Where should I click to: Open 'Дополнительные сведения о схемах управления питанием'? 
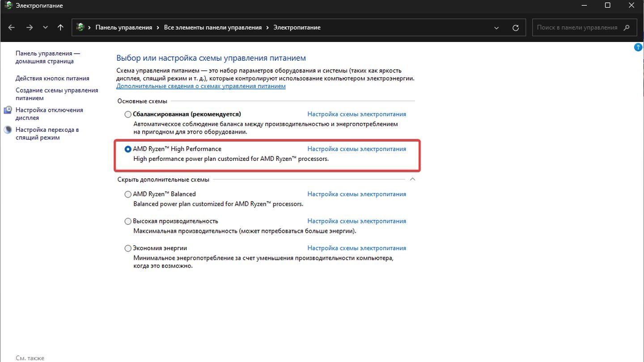click(201, 86)
